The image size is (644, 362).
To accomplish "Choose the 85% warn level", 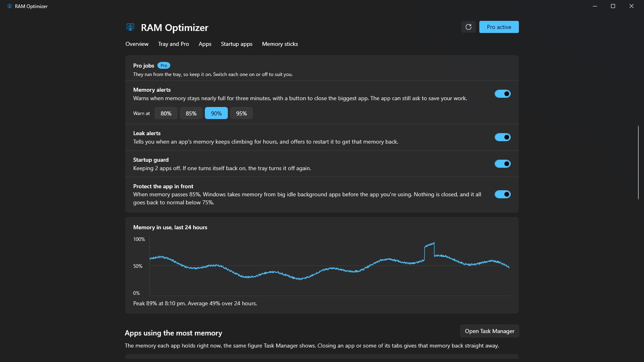I will [191, 113].
